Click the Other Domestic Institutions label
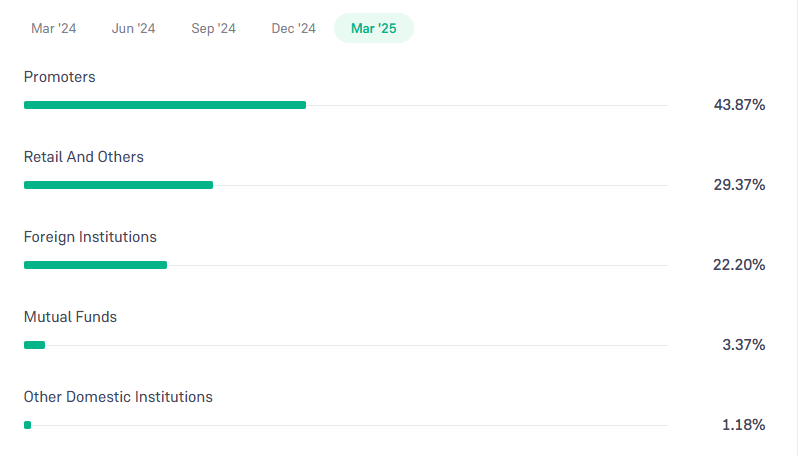 118,397
